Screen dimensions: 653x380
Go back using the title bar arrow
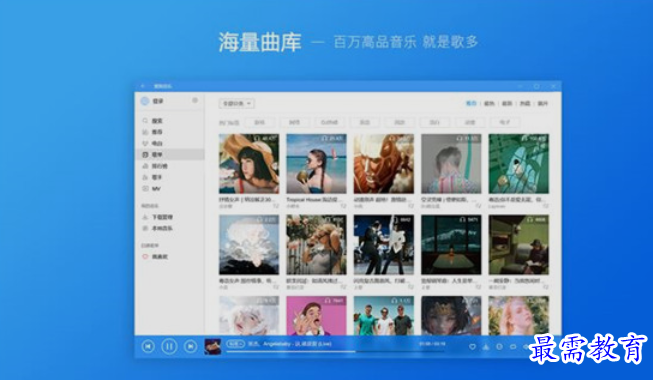point(143,86)
